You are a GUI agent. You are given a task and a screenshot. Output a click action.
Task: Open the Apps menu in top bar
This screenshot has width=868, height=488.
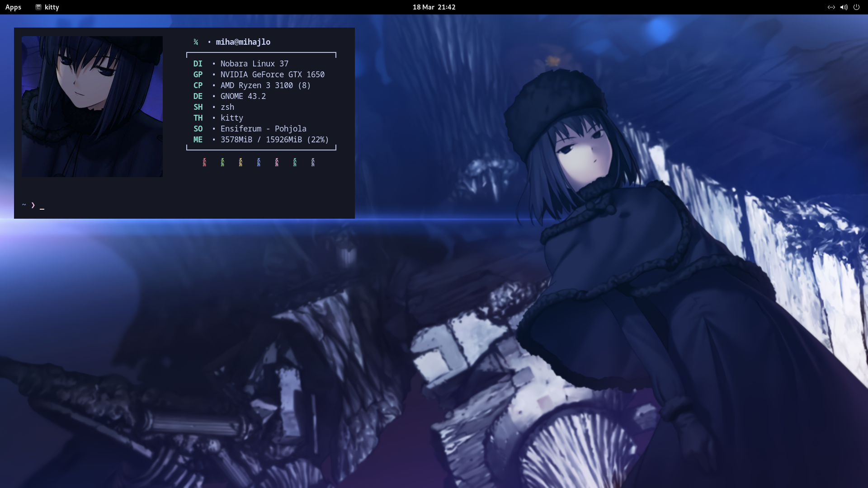point(13,7)
